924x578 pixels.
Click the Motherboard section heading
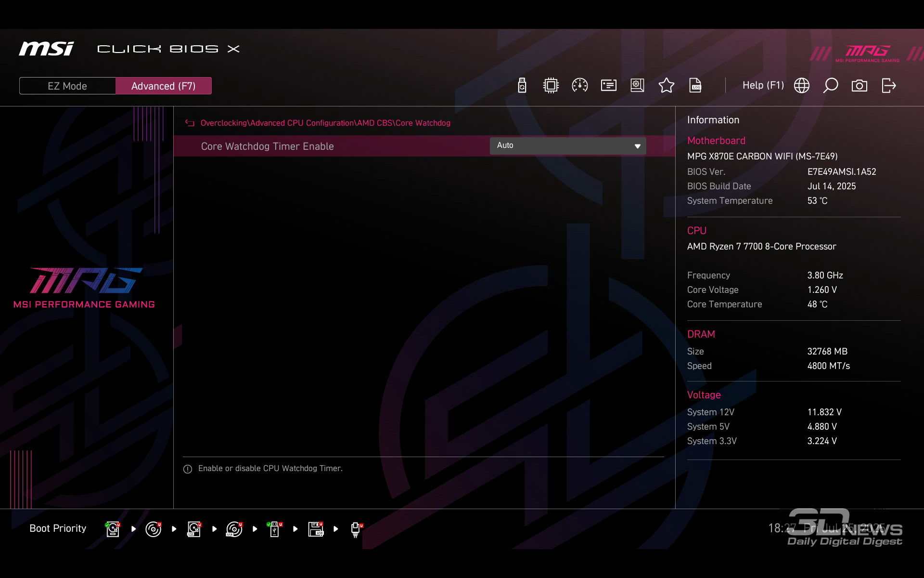point(716,141)
